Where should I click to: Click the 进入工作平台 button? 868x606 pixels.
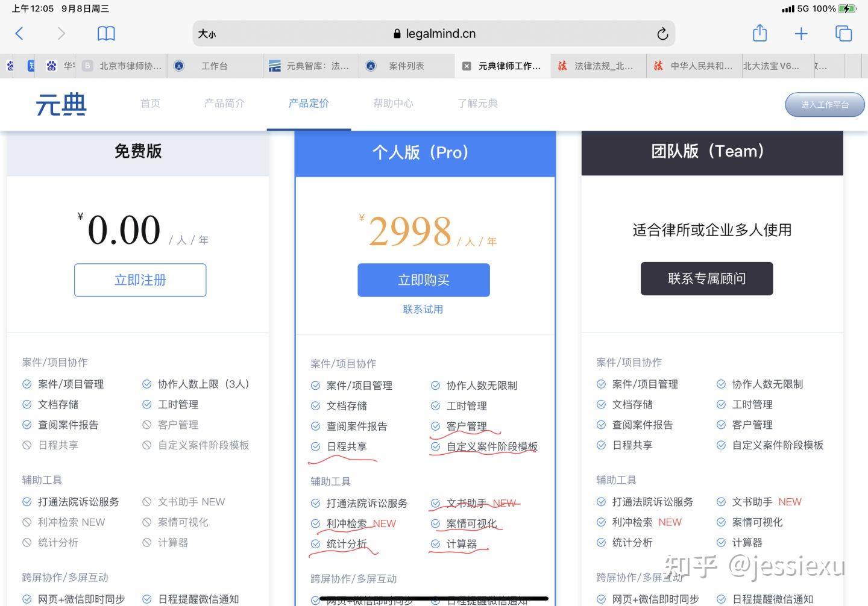coord(825,105)
